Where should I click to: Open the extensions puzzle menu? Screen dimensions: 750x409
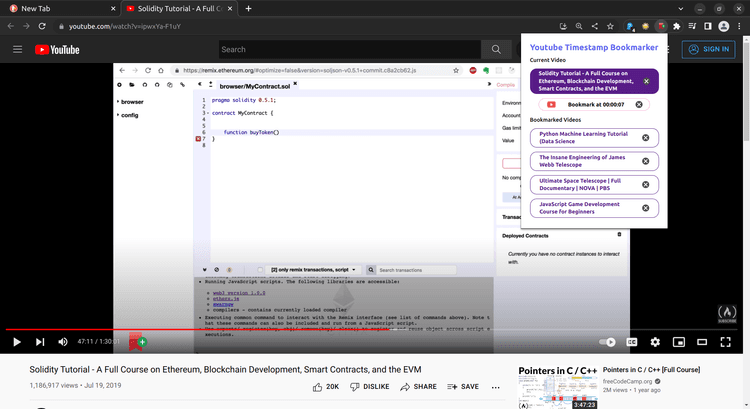[x=676, y=26]
